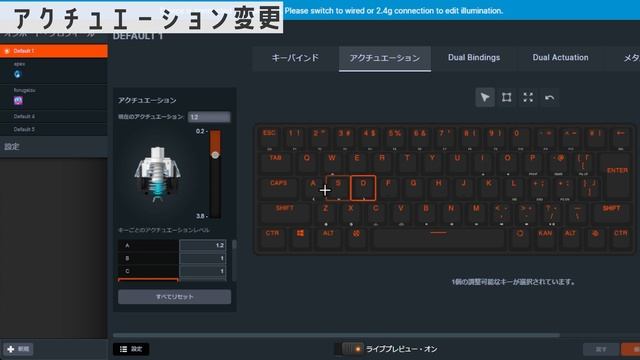Select the M key on keyboard
Screen dimensions: 640x360
point(476,213)
